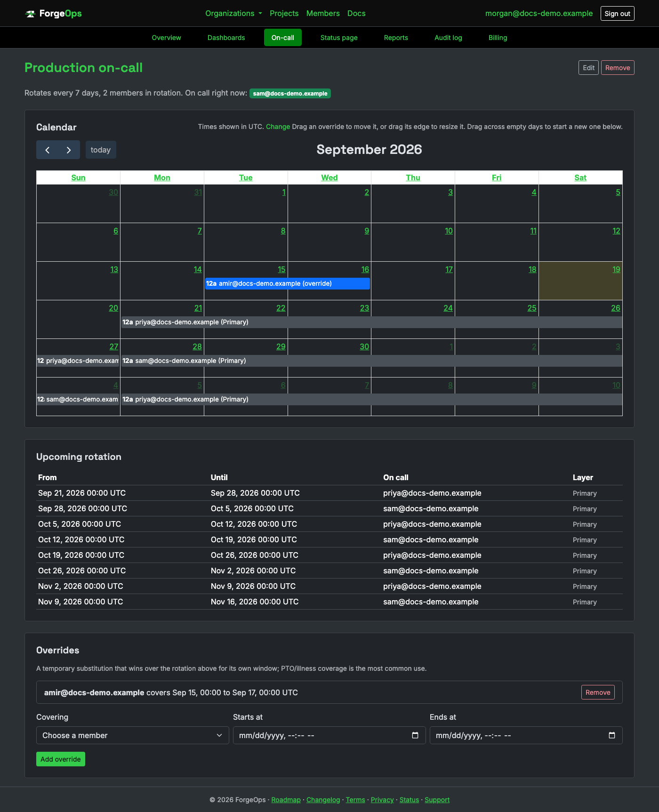
Task: Go to previous month in calendar
Action: 47,150
